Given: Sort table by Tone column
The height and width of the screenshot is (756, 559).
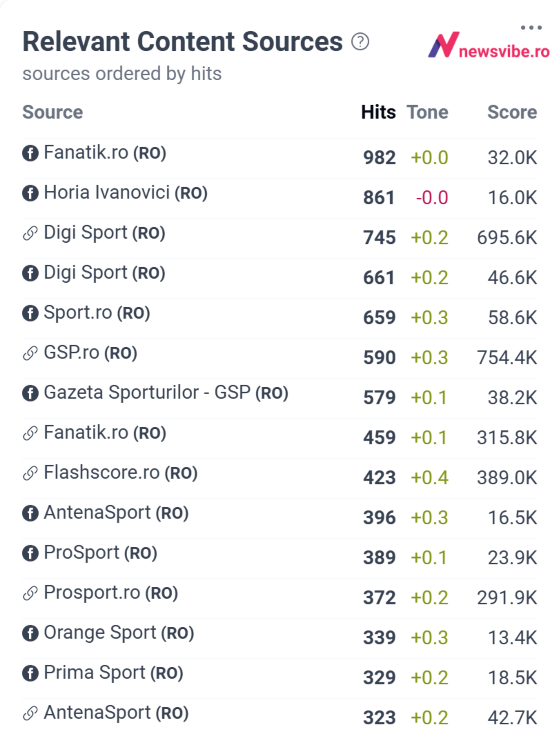Looking at the screenshot, I should click(x=428, y=112).
